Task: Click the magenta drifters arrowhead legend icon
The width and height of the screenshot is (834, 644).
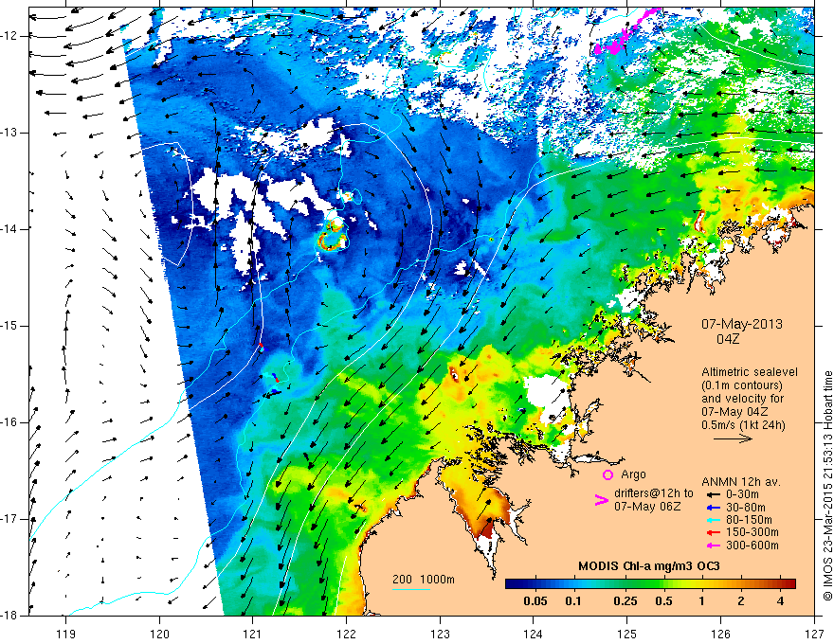Action: [601, 500]
